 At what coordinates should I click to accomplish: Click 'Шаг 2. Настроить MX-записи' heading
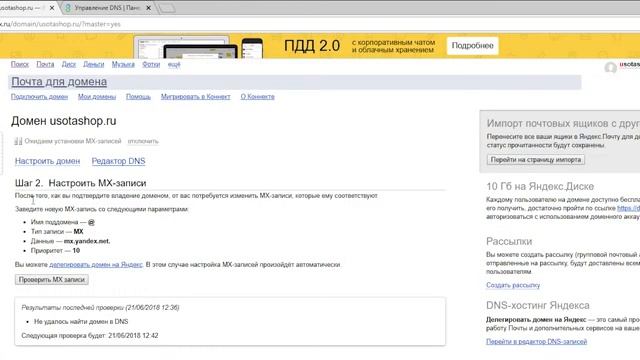(80, 183)
